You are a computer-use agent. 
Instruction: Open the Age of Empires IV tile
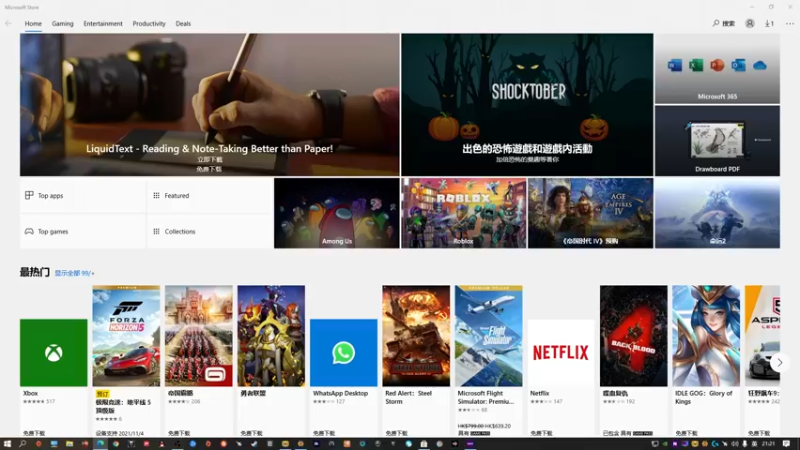point(590,213)
